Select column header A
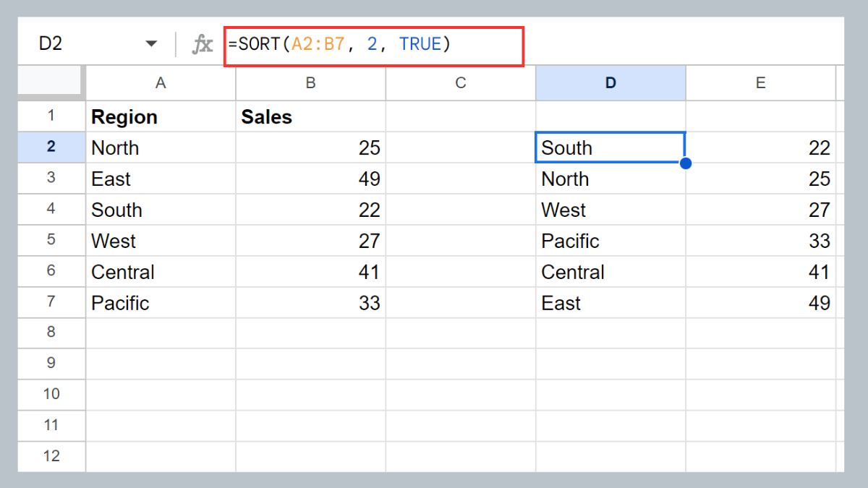 pyautogui.click(x=160, y=82)
